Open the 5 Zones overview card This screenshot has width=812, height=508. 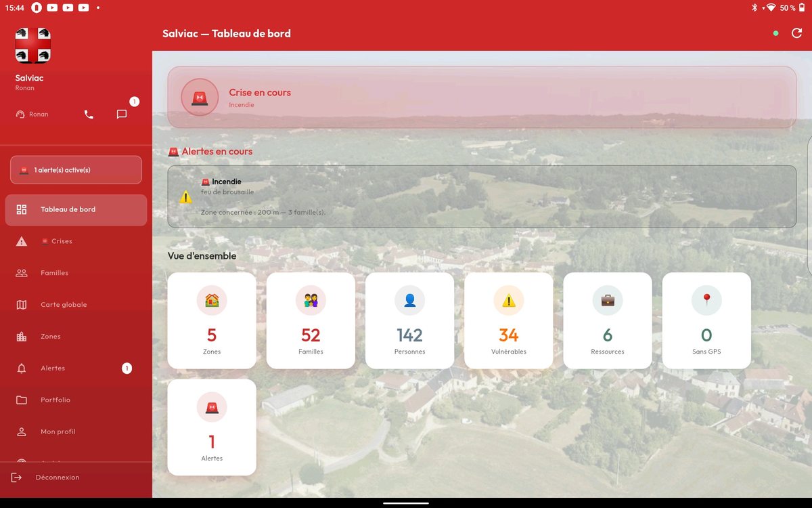coord(212,320)
